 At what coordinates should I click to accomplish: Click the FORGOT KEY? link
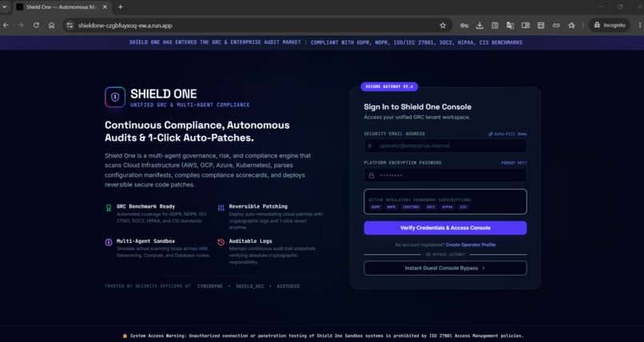[514, 163]
